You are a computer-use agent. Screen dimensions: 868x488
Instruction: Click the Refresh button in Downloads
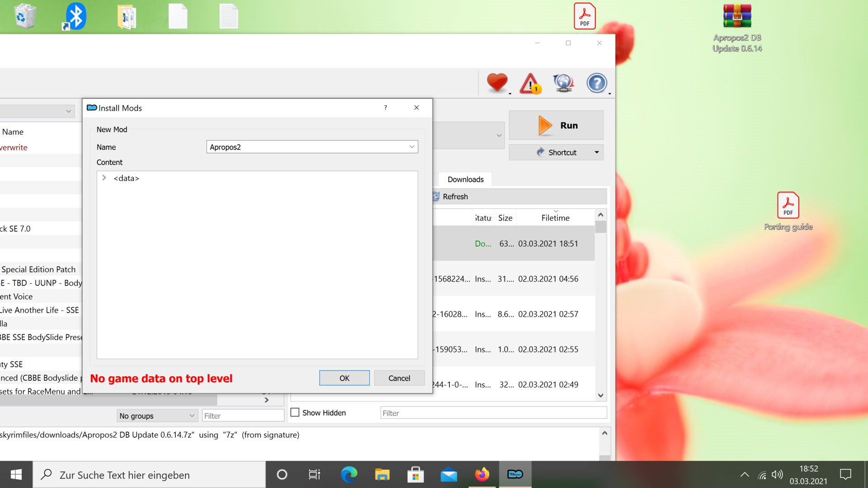point(519,197)
